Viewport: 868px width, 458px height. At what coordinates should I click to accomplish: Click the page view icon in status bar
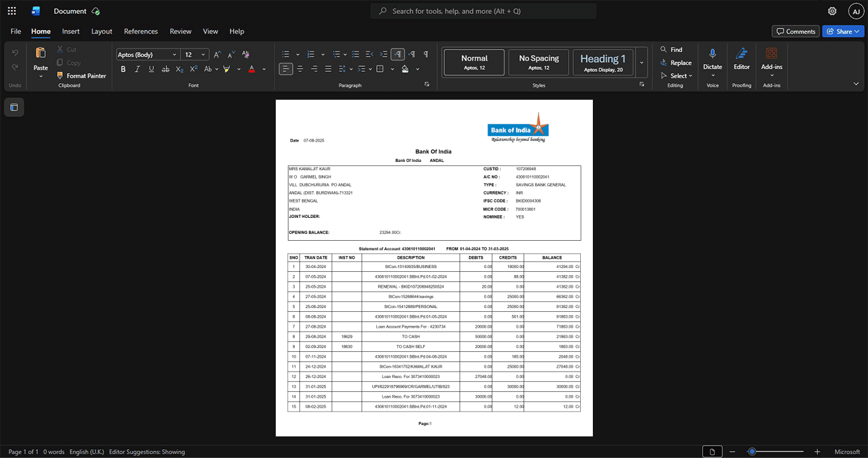pyautogui.click(x=712, y=452)
